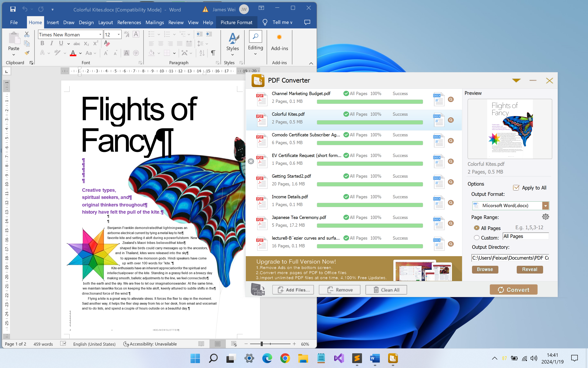Open Customize Quick Access Toolbar dropdown
Viewport: 588px width, 368px height.
point(52,9)
